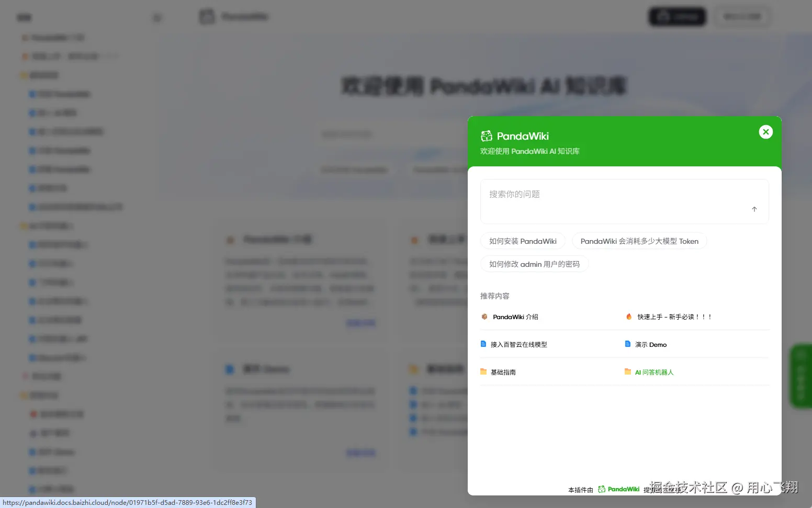Choose suggestion 如何安装 PandaWiki
This screenshot has width=812, height=508.
pos(523,241)
